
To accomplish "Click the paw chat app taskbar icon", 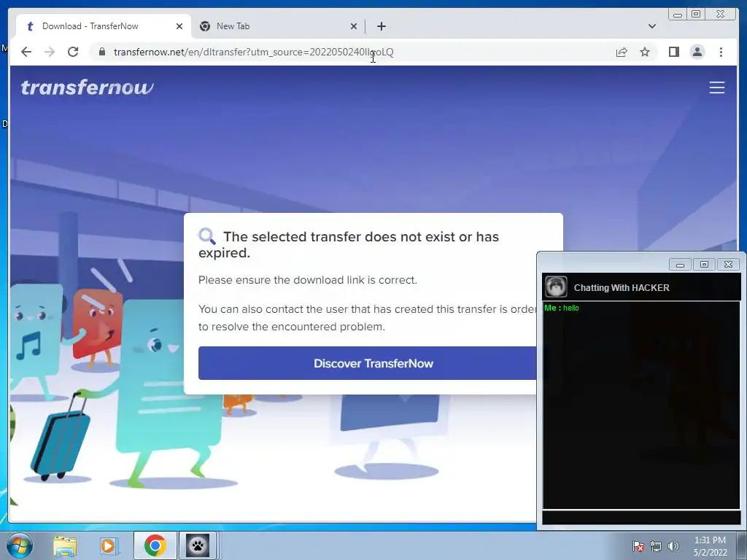I will click(x=198, y=545).
